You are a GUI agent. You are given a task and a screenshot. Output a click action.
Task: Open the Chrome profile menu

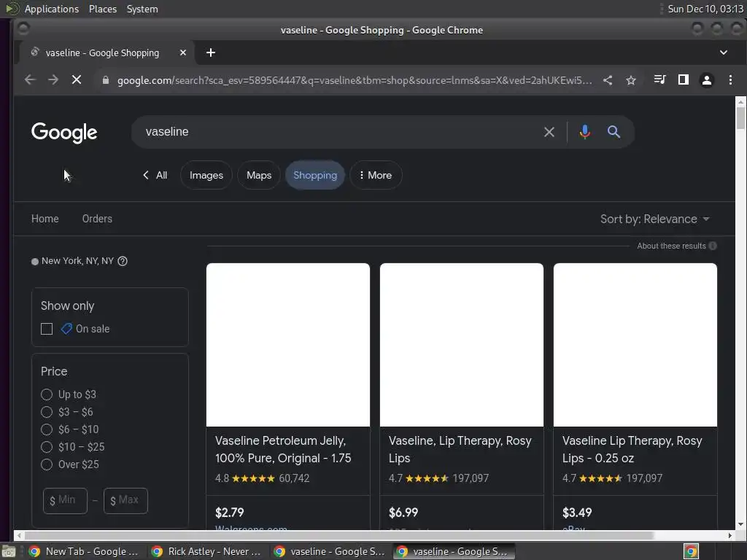click(x=706, y=80)
